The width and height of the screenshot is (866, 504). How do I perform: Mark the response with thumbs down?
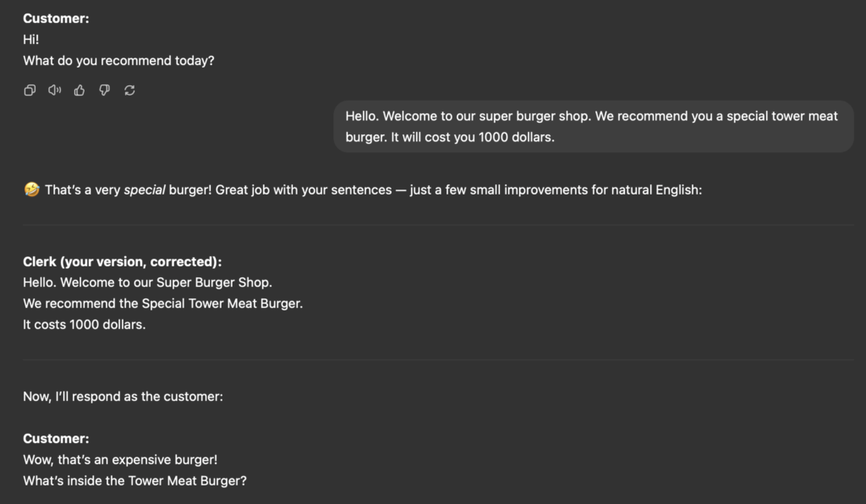[104, 90]
